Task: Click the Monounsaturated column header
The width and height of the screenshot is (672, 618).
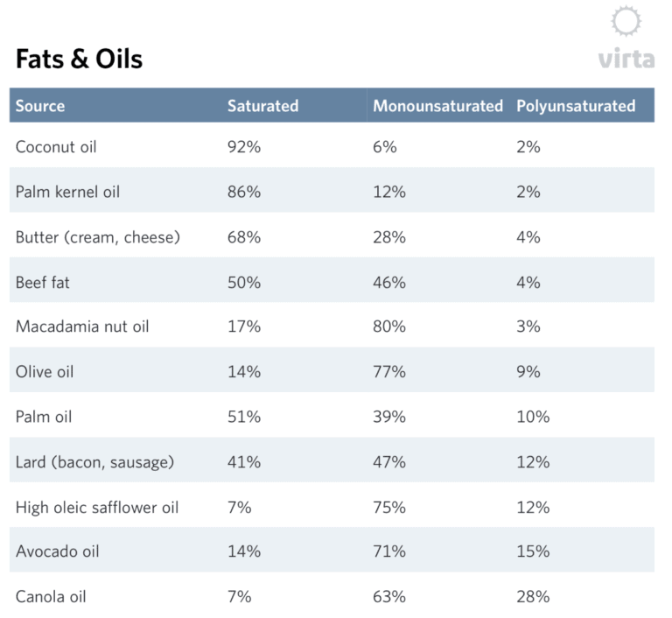Action: click(x=437, y=106)
